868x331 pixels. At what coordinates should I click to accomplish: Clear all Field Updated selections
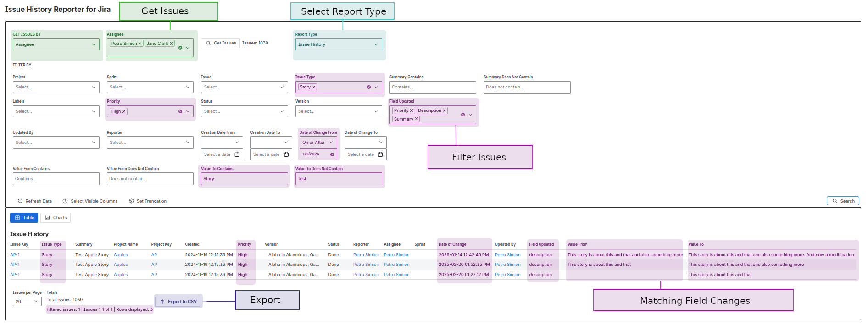coord(462,115)
